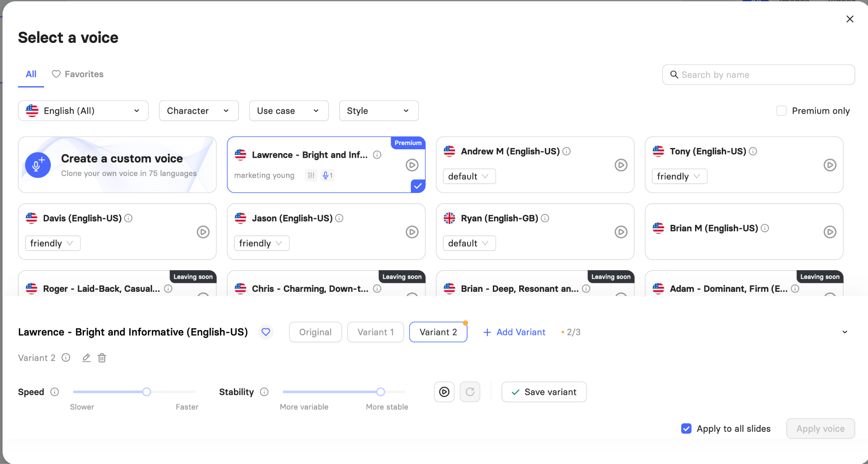The height and width of the screenshot is (464, 868).
Task: Open info icon for Lawrence voice card
Action: click(377, 155)
